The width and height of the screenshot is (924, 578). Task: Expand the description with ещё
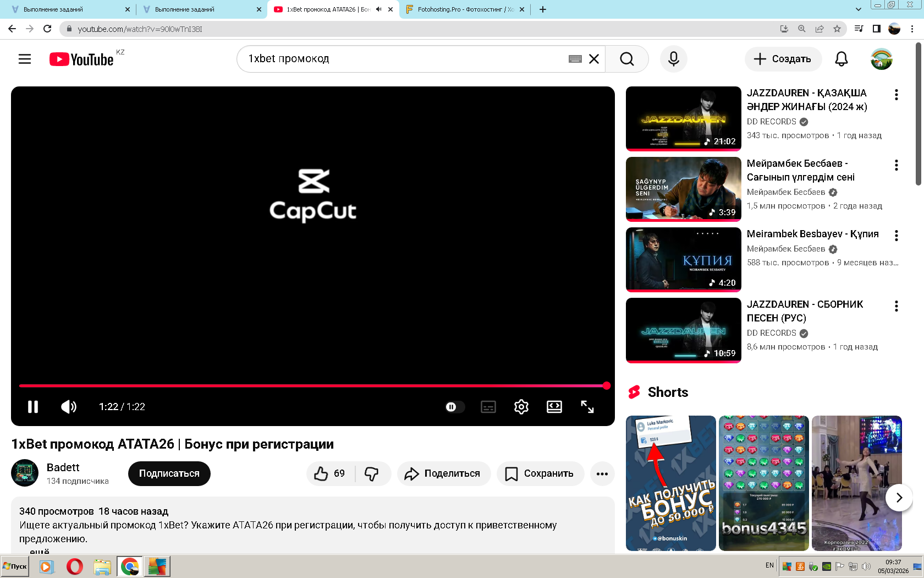(x=40, y=551)
